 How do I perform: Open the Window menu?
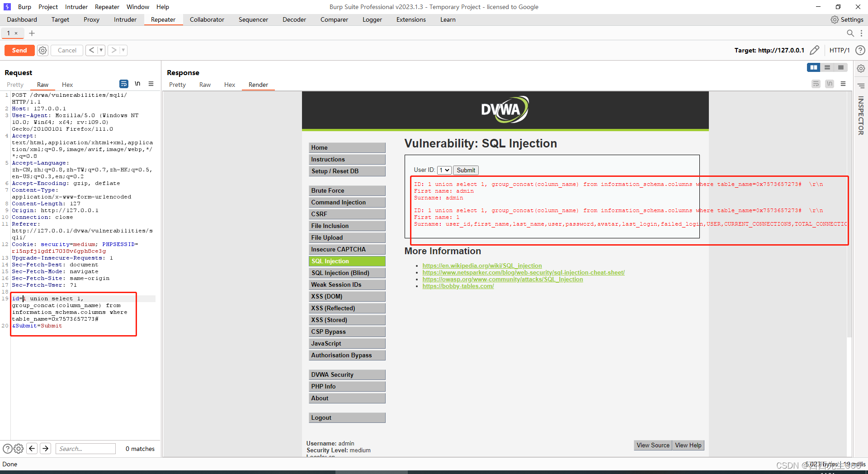pyautogui.click(x=138, y=7)
